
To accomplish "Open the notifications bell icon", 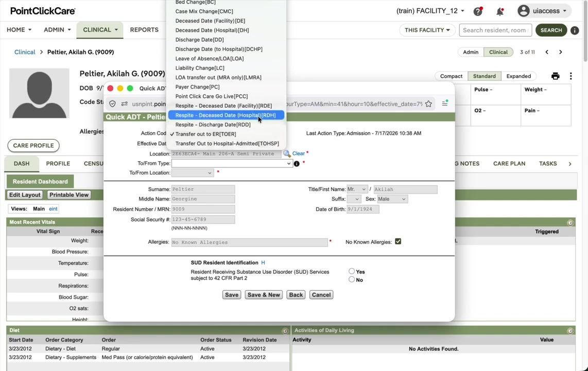I will point(500,11).
